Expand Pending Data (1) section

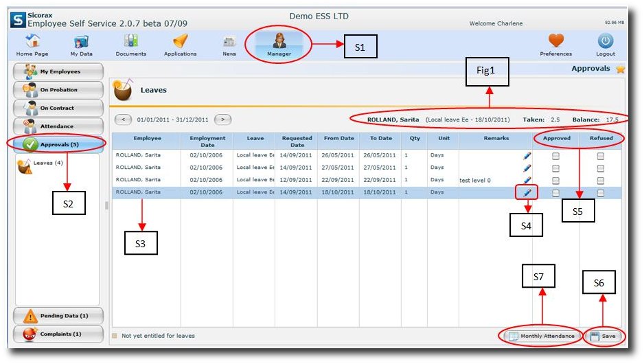point(58,316)
